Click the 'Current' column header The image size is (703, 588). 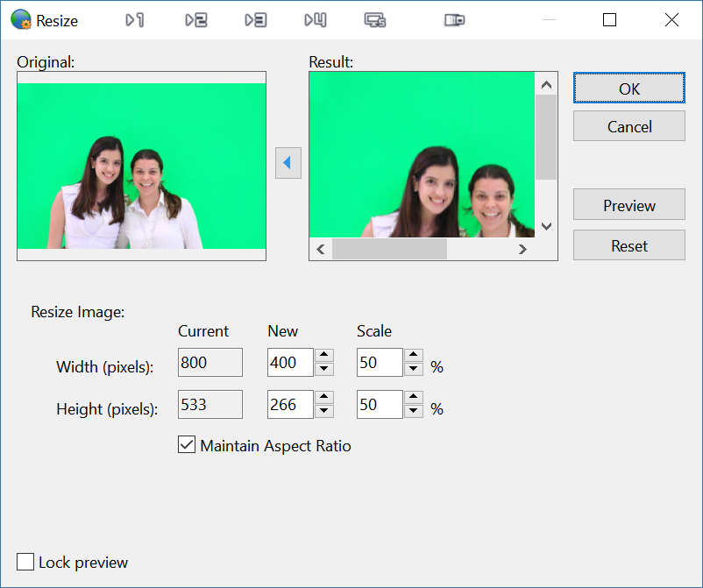click(203, 330)
